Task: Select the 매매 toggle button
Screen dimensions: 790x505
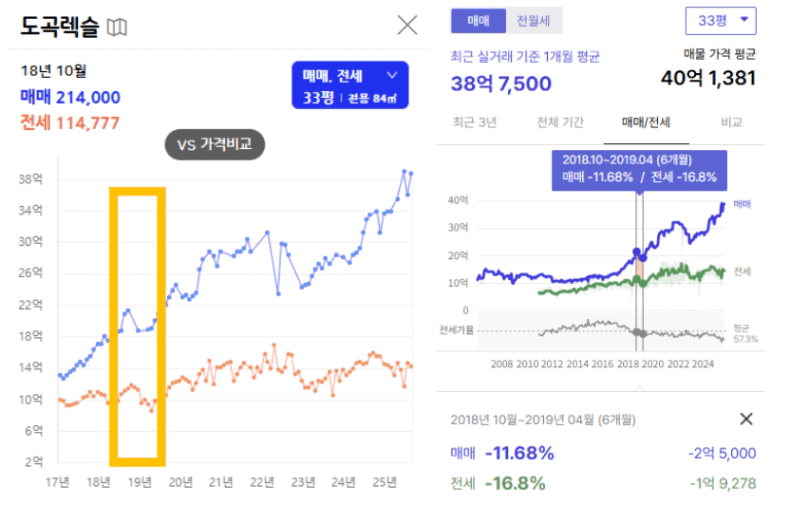Action: click(478, 20)
